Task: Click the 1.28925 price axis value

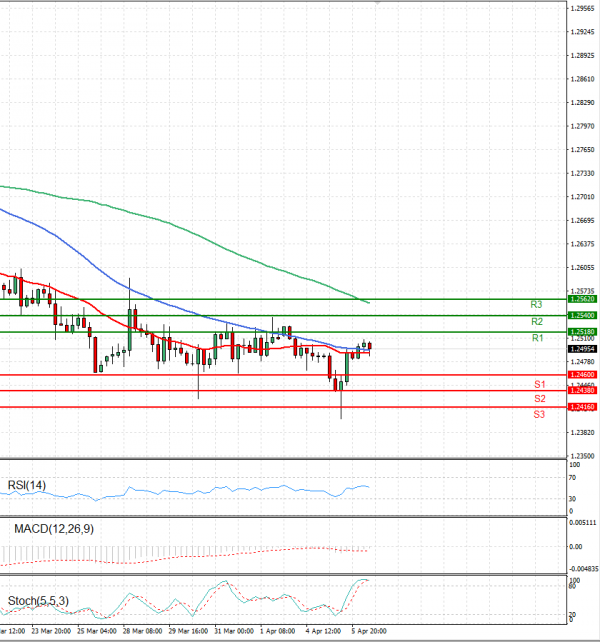Action: pyautogui.click(x=582, y=56)
